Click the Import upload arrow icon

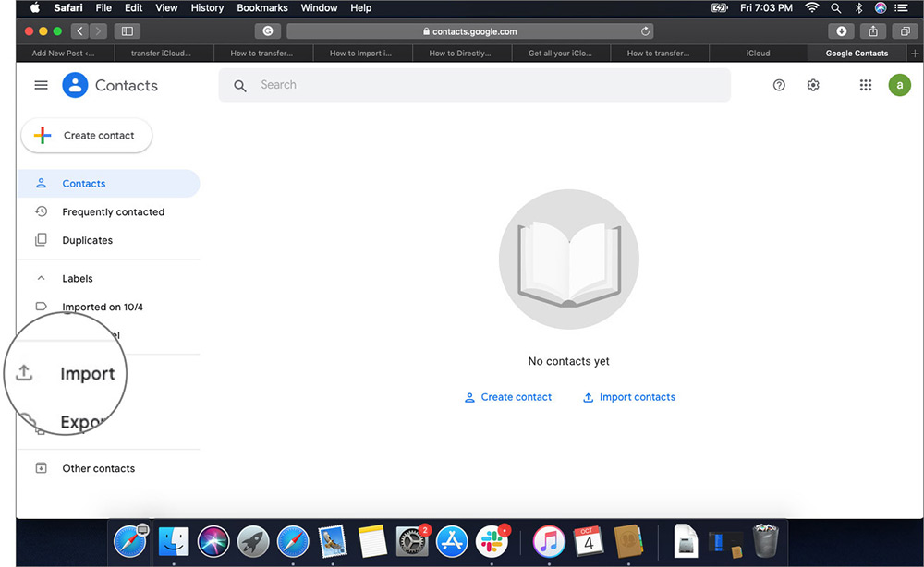(24, 373)
